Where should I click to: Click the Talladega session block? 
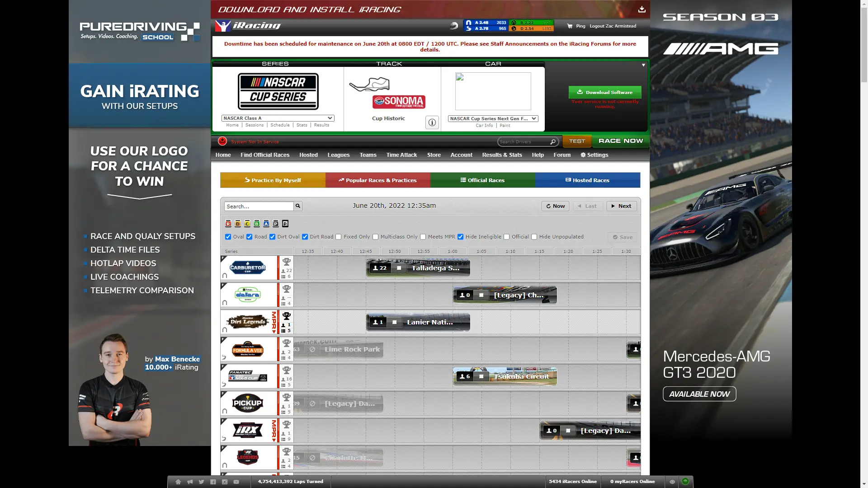(418, 268)
